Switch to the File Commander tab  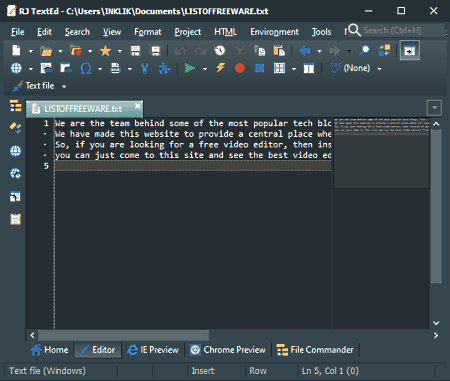tap(315, 350)
